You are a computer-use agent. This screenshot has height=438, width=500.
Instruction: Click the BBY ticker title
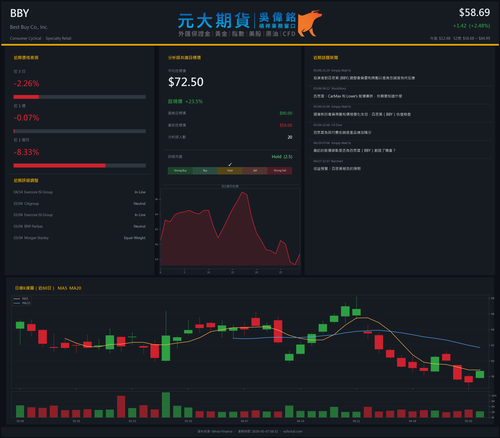tap(19, 13)
